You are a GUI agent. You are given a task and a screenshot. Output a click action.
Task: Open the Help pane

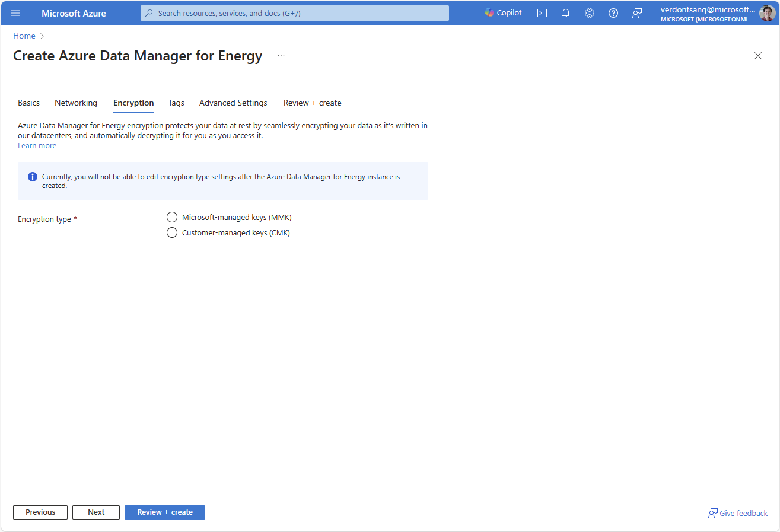613,12
